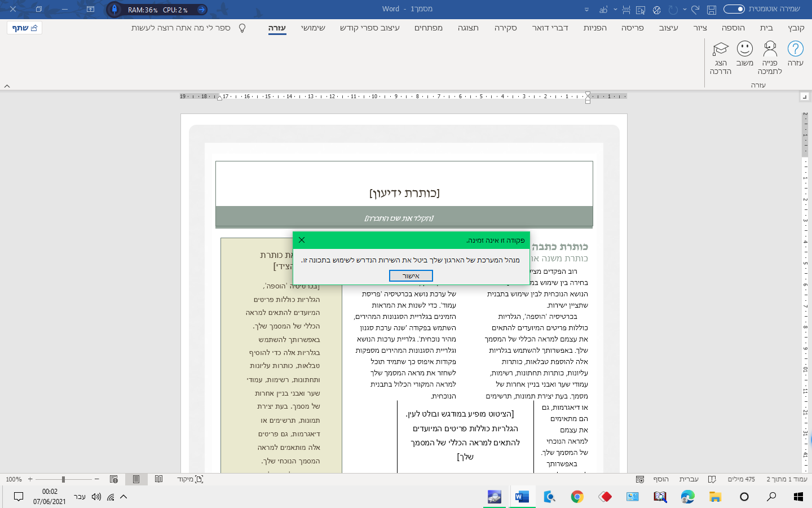The height and width of the screenshot is (508, 812).
Task: Open the dropdown arrow beside the 'ab' icon
Action: tap(615, 10)
